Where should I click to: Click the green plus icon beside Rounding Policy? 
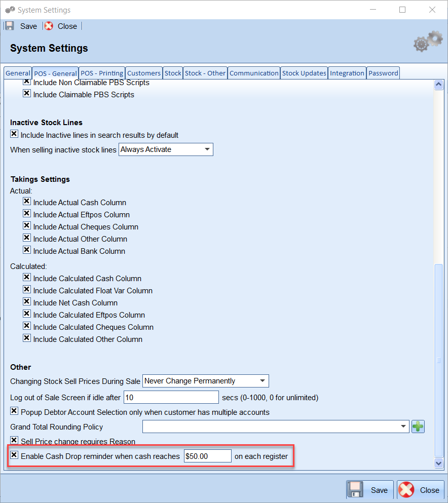coord(418,427)
